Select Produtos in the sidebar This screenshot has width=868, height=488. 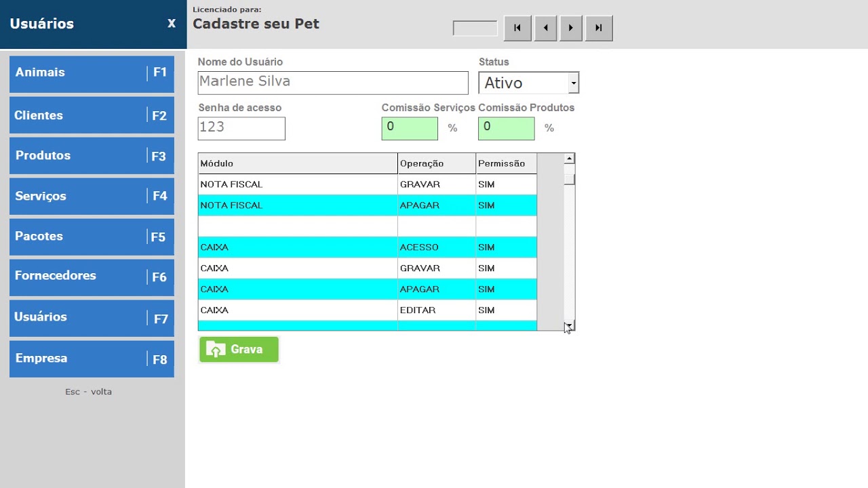(x=92, y=156)
